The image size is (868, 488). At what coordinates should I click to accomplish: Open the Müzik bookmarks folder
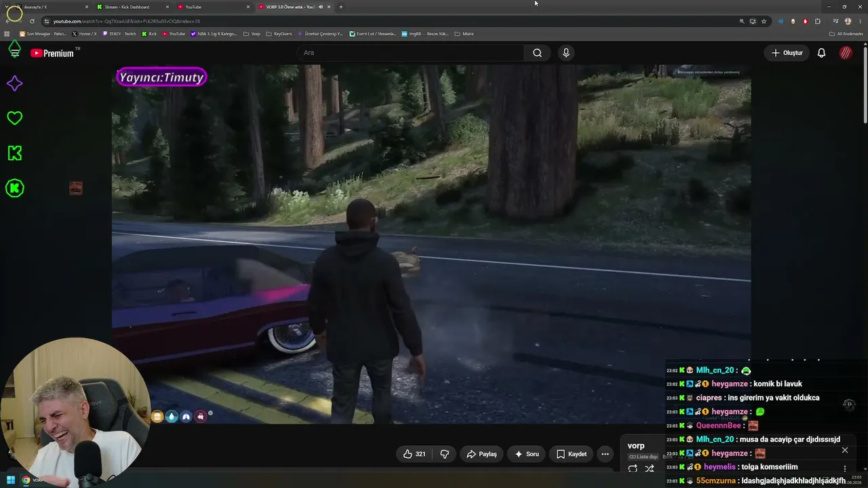[464, 33]
